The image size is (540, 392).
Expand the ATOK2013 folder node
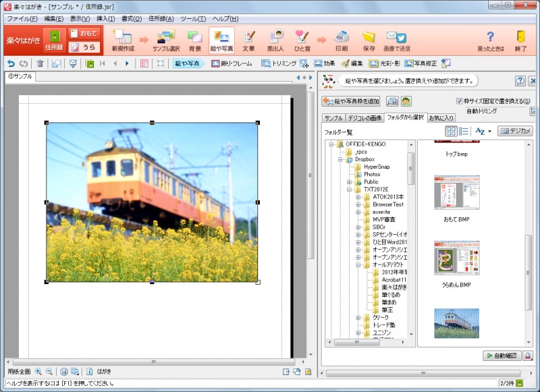tap(358, 197)
